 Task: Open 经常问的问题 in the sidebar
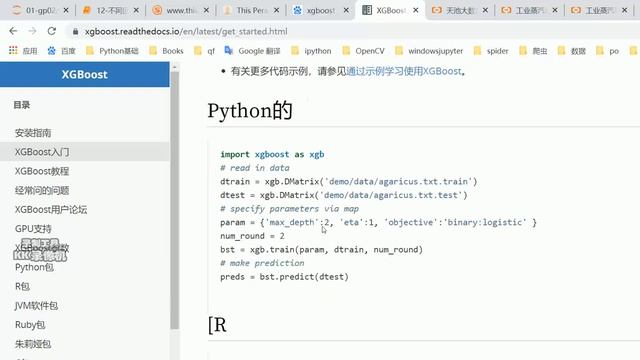[42, 190]
